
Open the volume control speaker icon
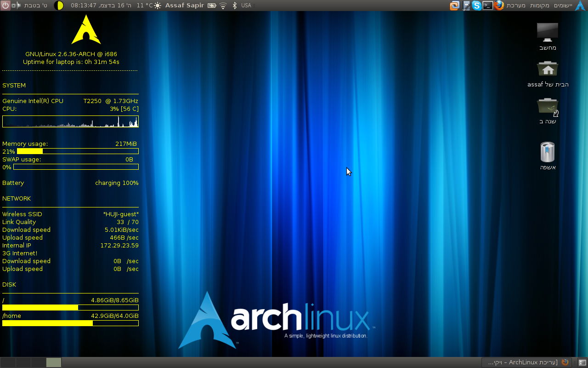(18, 6)
